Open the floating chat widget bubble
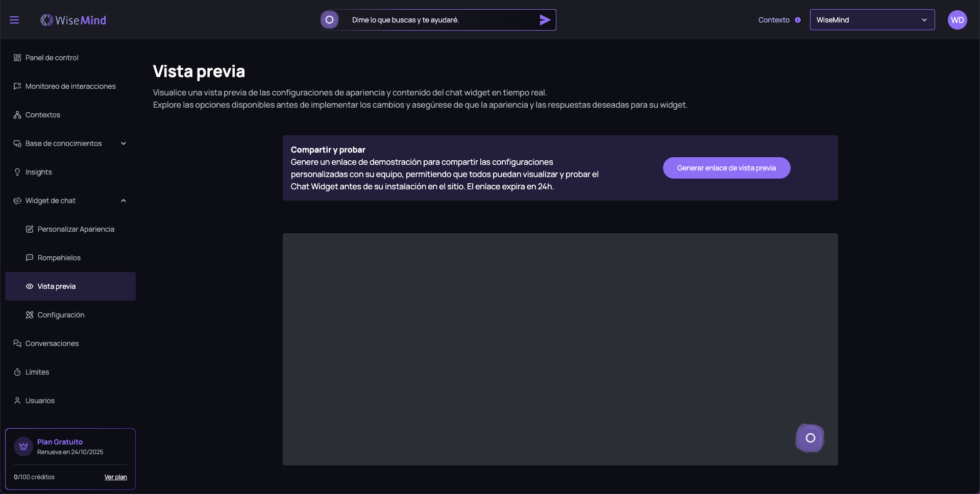Screen dimensions: 980x494 [x=810, y=438]
